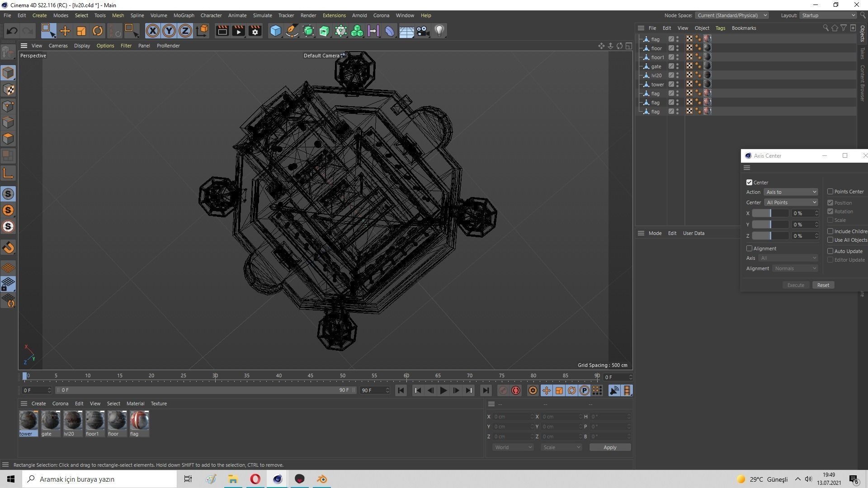Open the Simulate menu
868x488 pixels.
[262, 15]
